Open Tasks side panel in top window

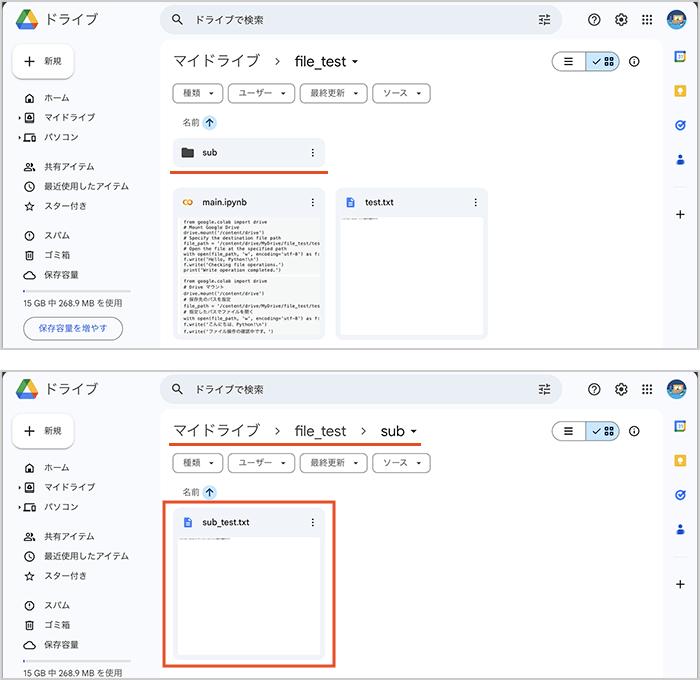[680, 125]
